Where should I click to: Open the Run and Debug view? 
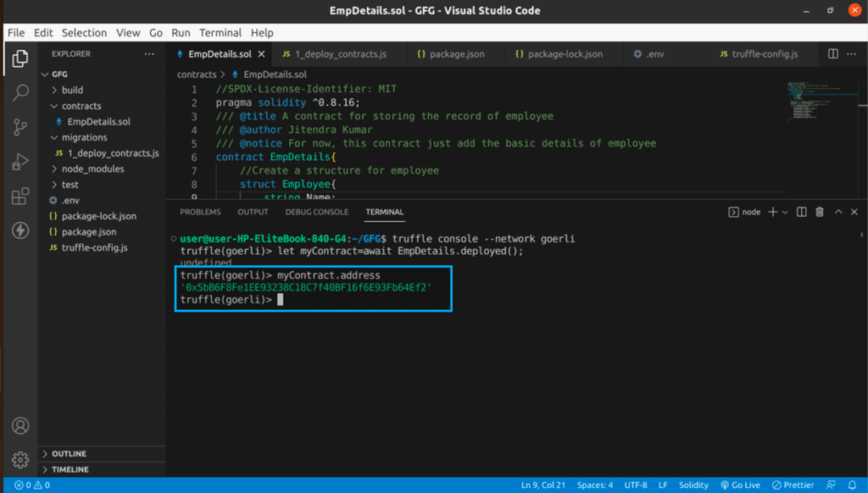(20, 162)
